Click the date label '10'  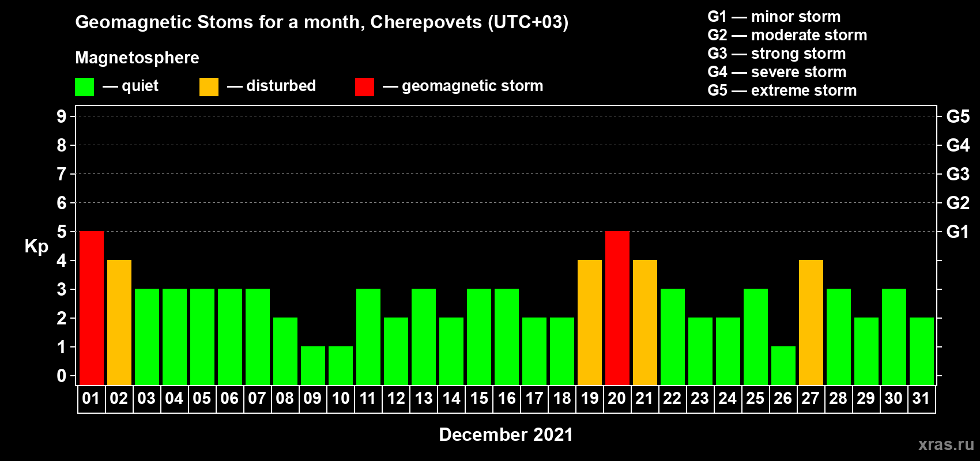coord(341,399)
